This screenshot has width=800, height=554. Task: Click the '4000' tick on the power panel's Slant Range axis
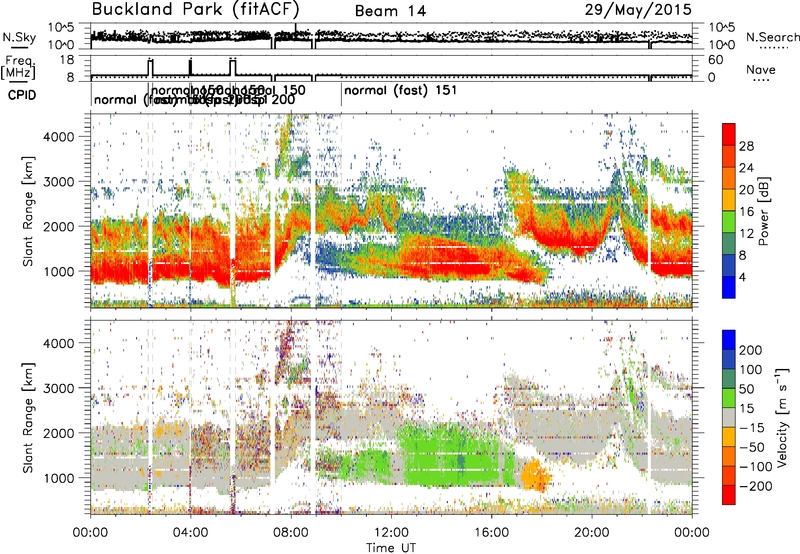(59, 137)
